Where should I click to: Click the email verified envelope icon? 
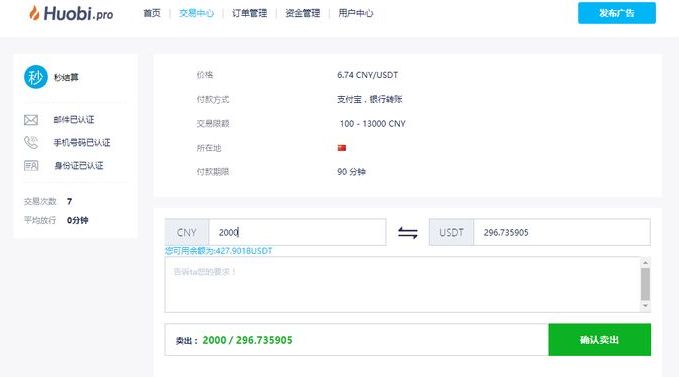31,120
